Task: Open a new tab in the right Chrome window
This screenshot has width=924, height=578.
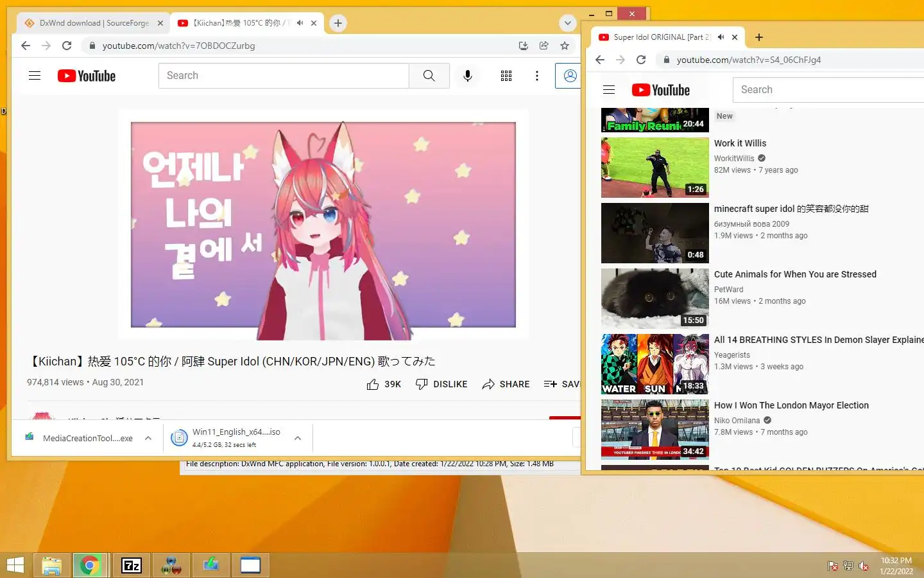Action: tap(759, 37)
